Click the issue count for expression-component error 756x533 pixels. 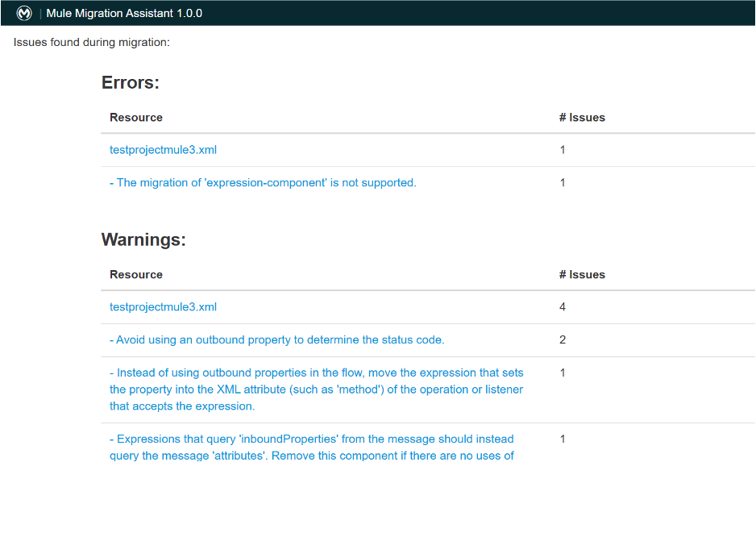(563, 183)
